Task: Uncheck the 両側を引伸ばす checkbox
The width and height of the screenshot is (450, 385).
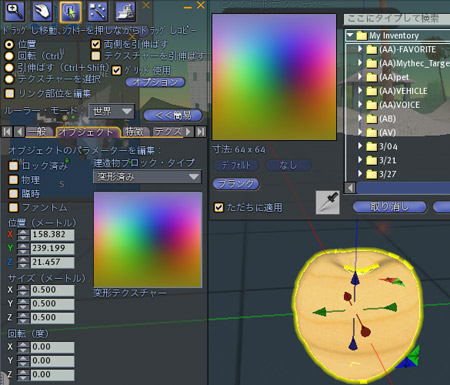Action: 96,44
